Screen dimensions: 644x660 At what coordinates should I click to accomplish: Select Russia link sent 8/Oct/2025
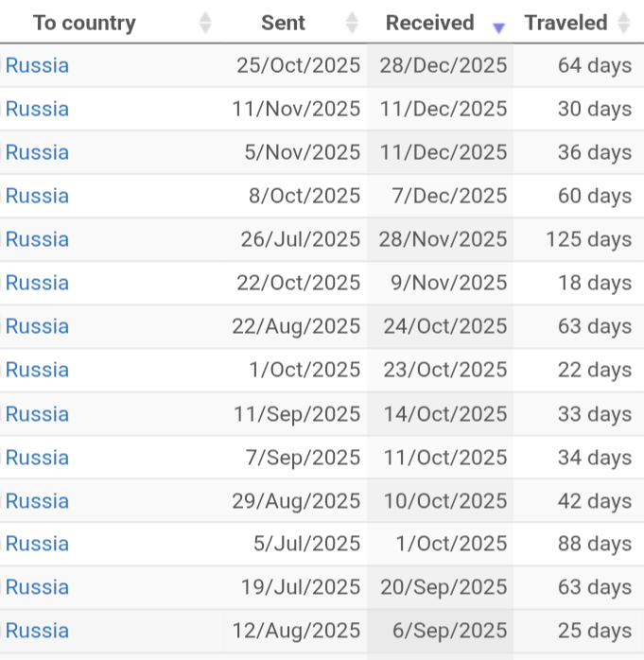coord(37,196)
